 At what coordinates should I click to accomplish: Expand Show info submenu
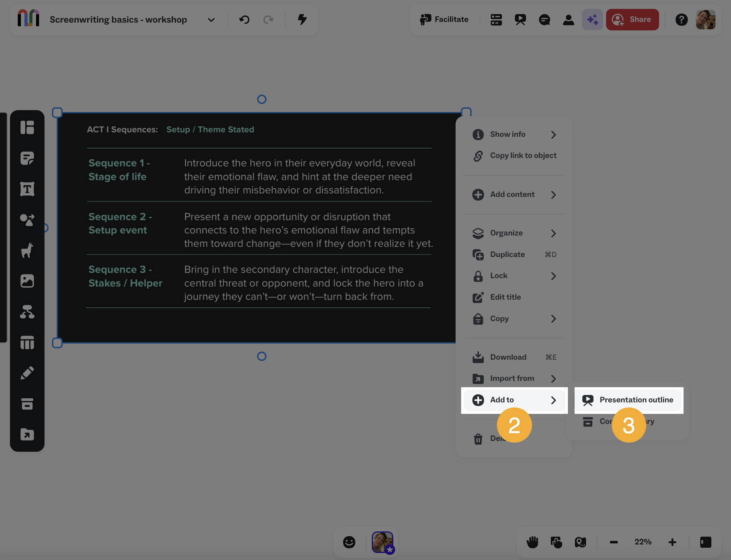[x=514, y=134]
